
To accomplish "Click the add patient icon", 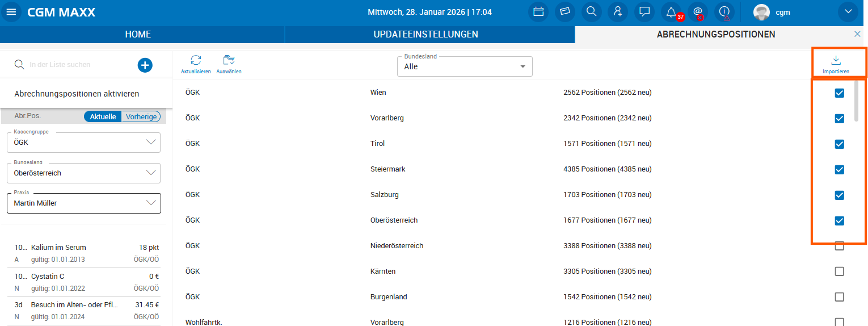I will point(618,12).
